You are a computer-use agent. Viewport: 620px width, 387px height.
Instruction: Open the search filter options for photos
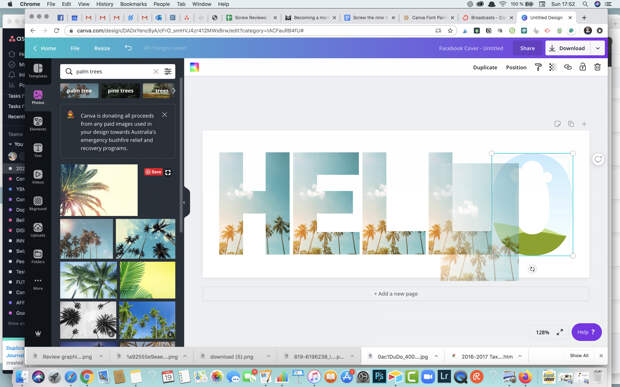tap(168, 72)
